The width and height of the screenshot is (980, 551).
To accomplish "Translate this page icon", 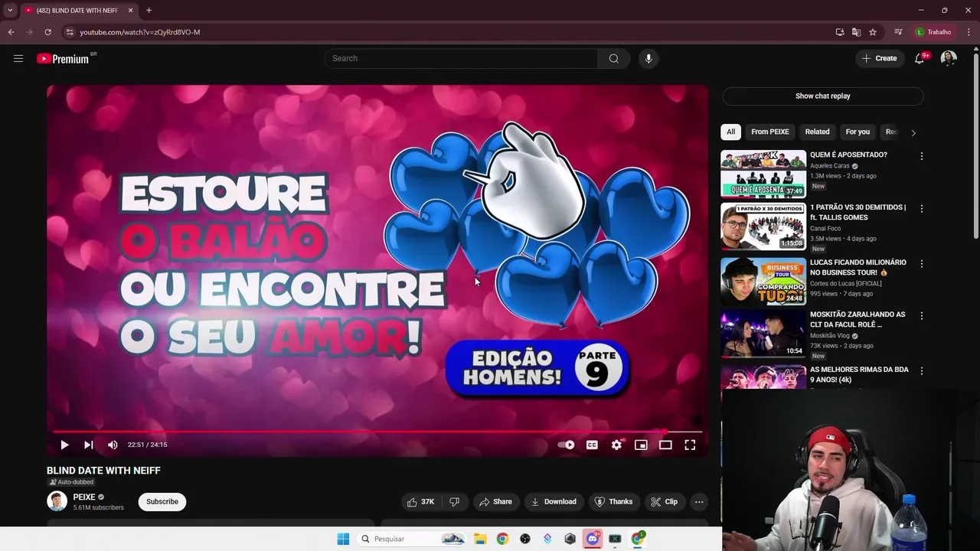I will coord(856,32).
